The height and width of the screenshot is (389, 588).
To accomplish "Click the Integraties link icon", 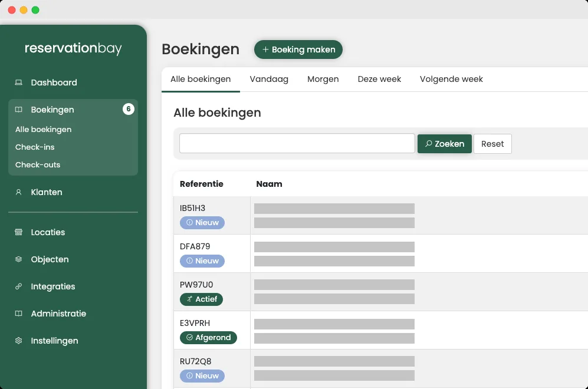I will click(x=18, y=286).
